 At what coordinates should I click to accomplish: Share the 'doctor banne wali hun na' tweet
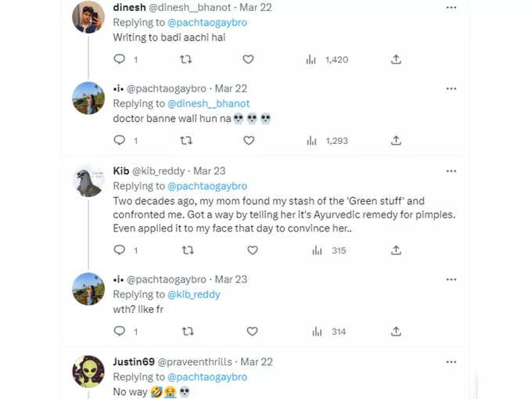396,140
